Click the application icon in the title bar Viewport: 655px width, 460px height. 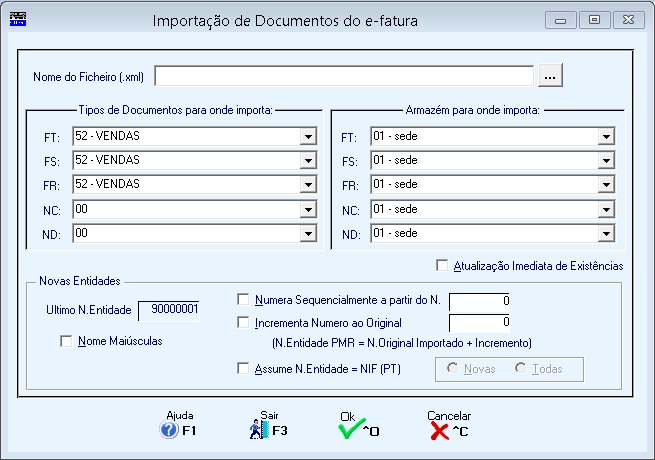[18, 19]
